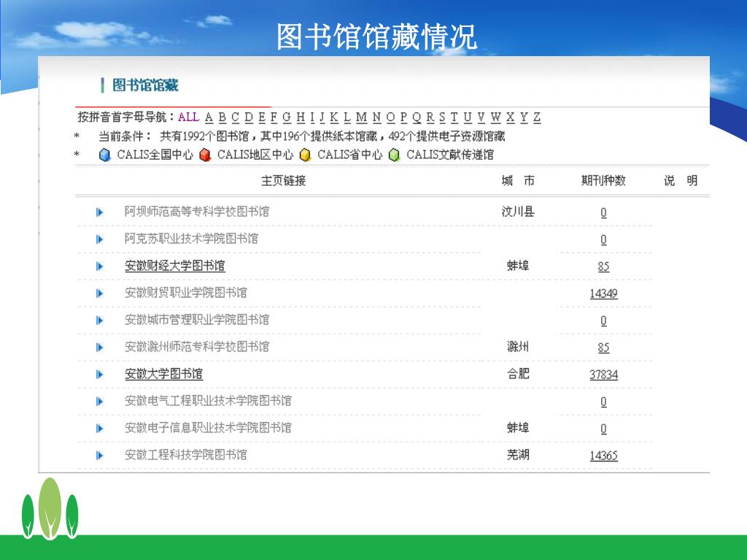Image resolution: width=747 pixels, height=560 pixels.
Task: Click 汶川县 city cell
Action: (518, 211)
